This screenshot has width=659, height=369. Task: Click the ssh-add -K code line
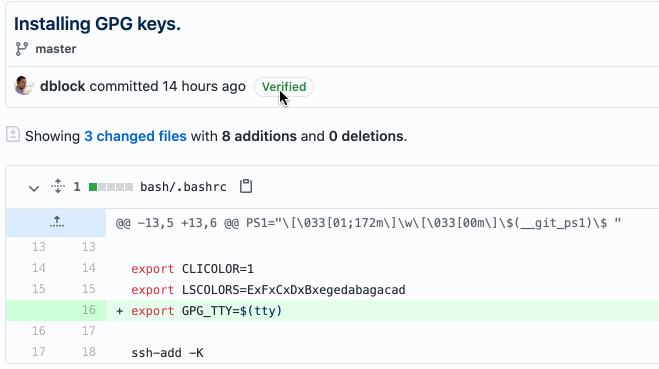167,353
